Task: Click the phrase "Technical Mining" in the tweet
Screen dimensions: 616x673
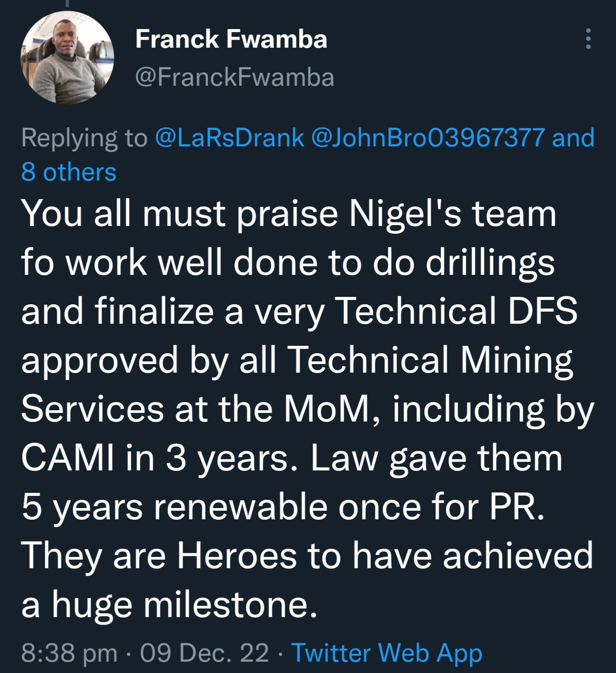Action: [x=429, y=359]
